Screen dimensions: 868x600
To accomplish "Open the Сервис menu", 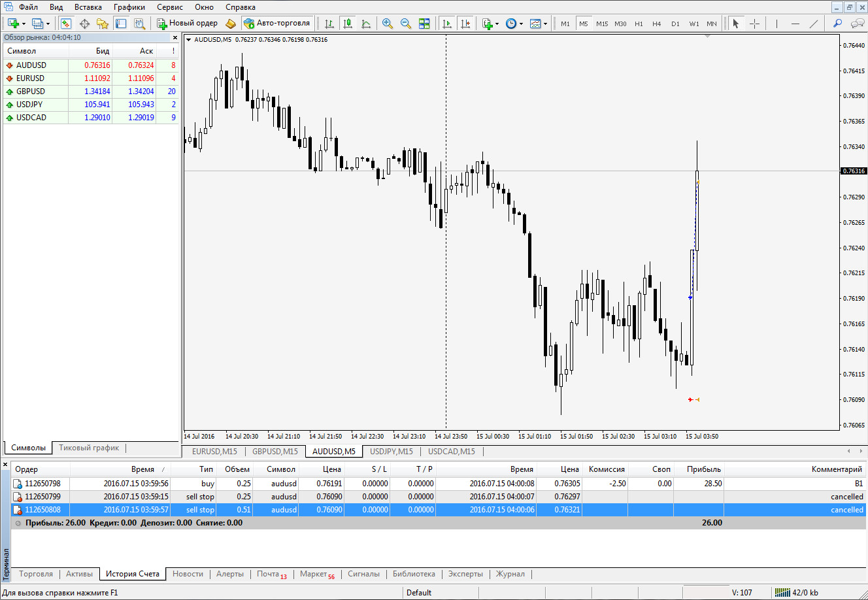I will click(x=170, y=7).
